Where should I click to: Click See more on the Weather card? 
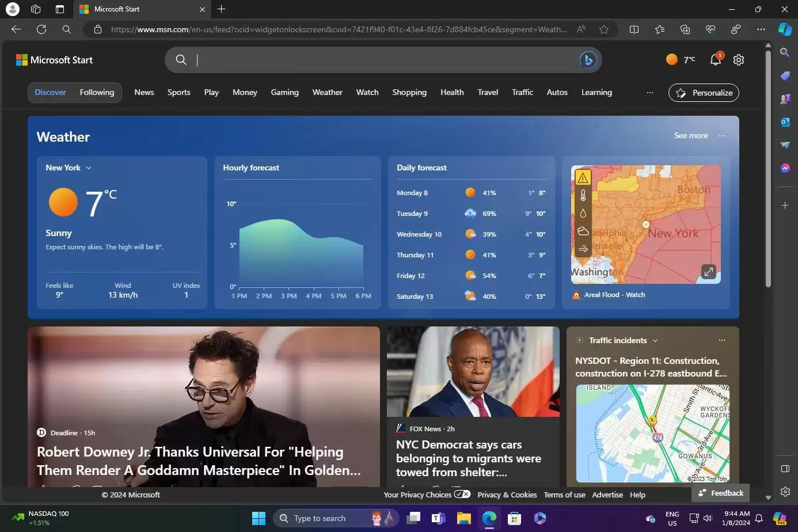click(690, 135)
